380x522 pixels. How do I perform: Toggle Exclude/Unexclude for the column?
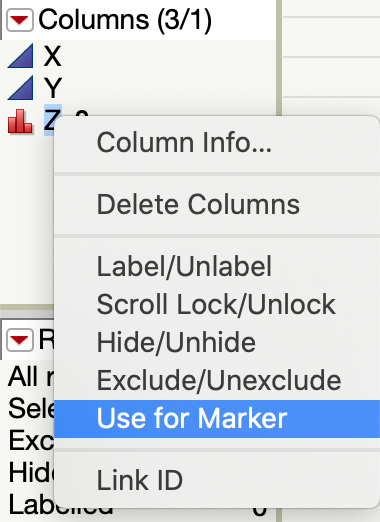[x=217, y=380]
